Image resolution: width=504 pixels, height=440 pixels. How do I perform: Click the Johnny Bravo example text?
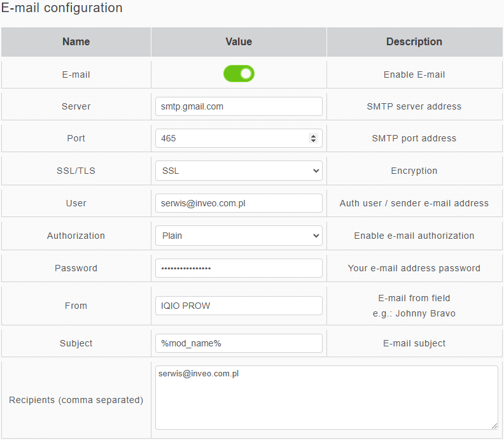coord(414,313)
